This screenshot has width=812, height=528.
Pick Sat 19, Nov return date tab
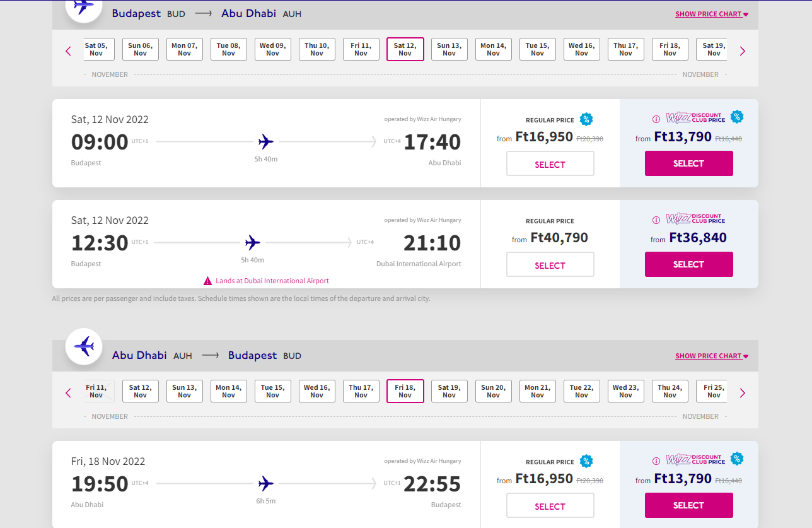(x=449, y=391)
